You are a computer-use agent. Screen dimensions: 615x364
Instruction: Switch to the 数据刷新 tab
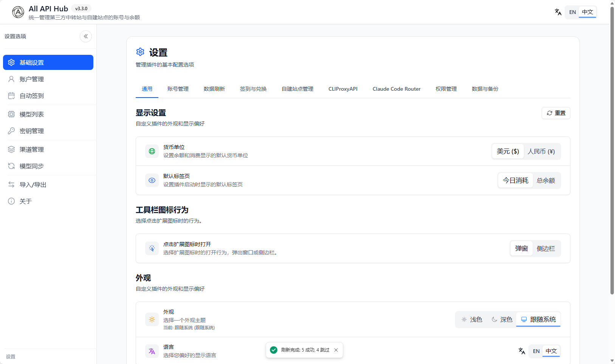pos(214,89)
